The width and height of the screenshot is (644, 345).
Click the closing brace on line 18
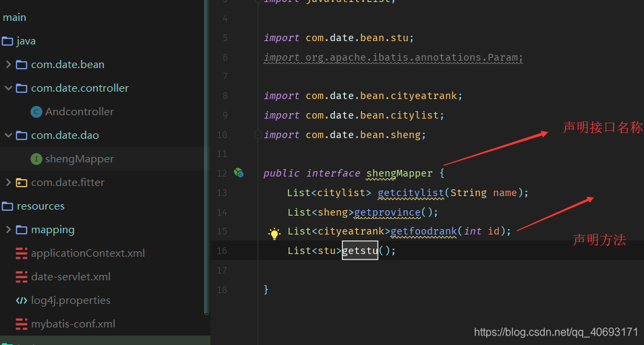click(x=266, y=290)
